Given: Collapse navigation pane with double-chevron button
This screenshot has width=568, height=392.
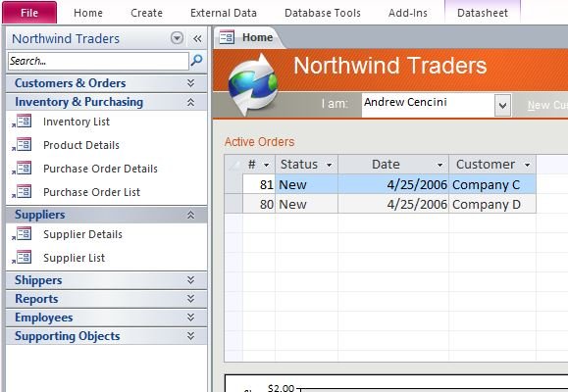Looking at the screenshot, I should click(x=197, y=38).
